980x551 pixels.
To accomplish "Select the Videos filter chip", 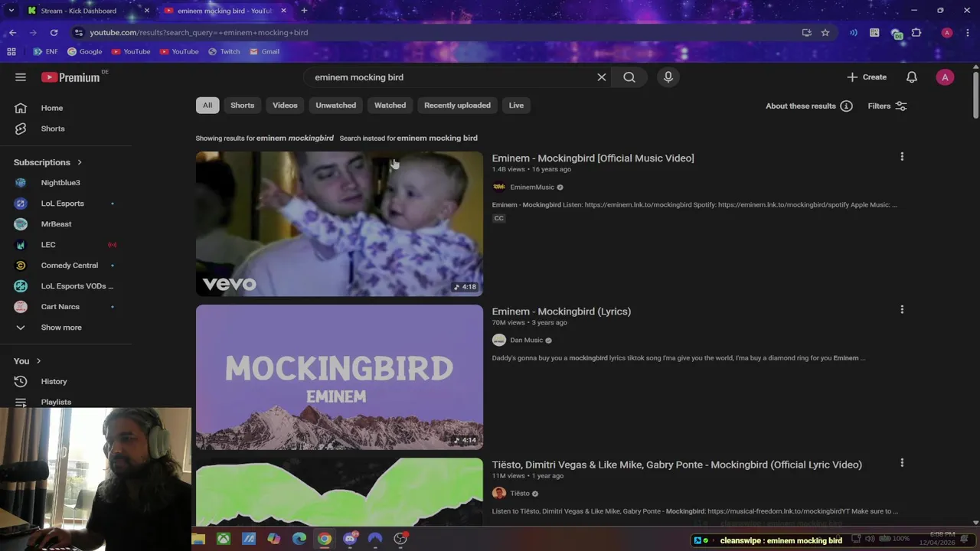I will pyautogui.click(x=285, y=106).
